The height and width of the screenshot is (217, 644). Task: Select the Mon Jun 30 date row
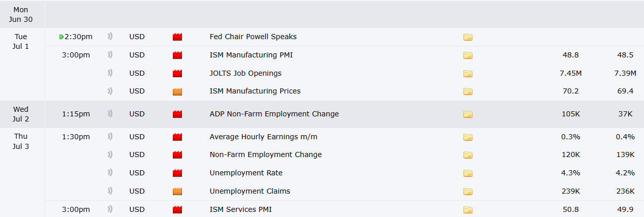(322, 14)
